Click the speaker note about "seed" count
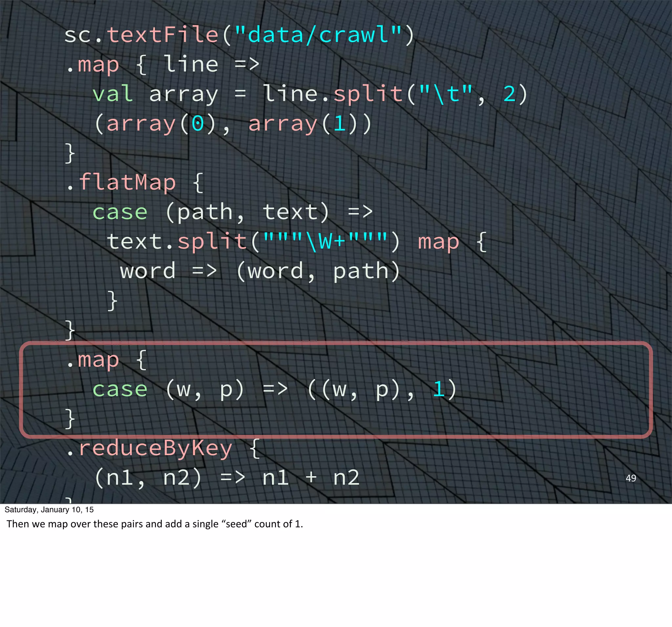This screenshot has height=627, width=672. point(155,524)
